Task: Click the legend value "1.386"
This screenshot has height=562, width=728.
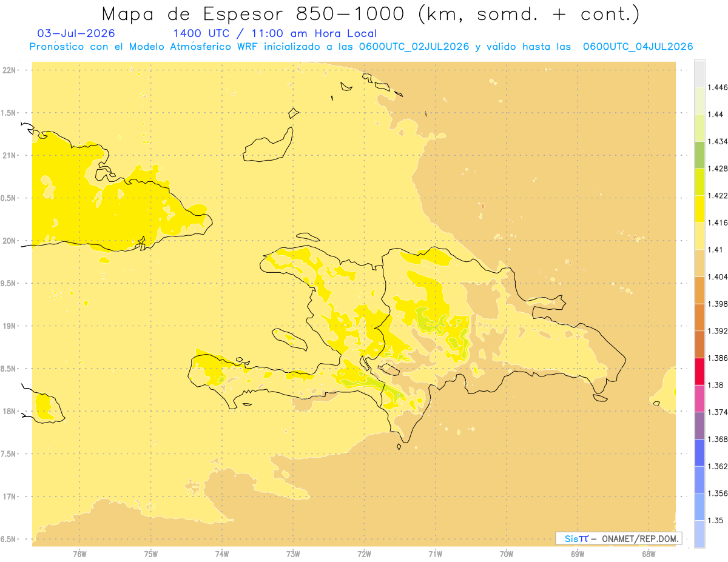Action: coord(718,358)
